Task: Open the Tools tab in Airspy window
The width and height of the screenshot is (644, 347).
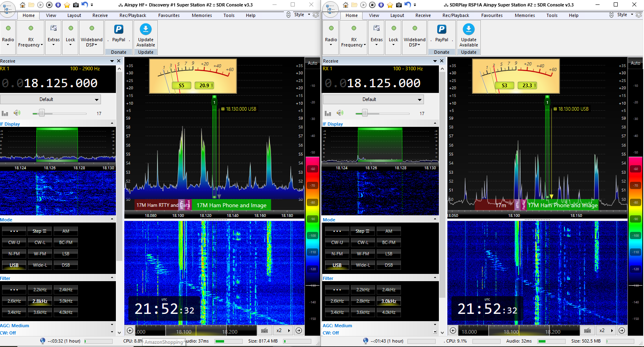Action: (x=229, y=15)
